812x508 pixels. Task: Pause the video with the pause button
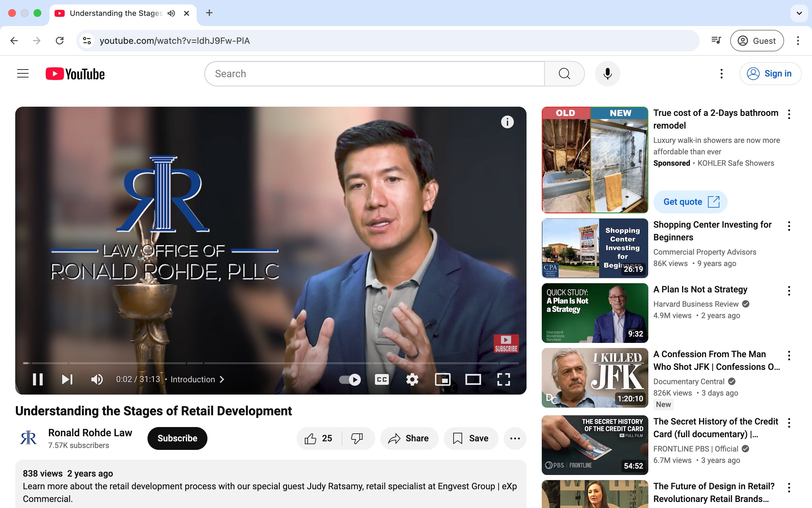tap(37, 379)
